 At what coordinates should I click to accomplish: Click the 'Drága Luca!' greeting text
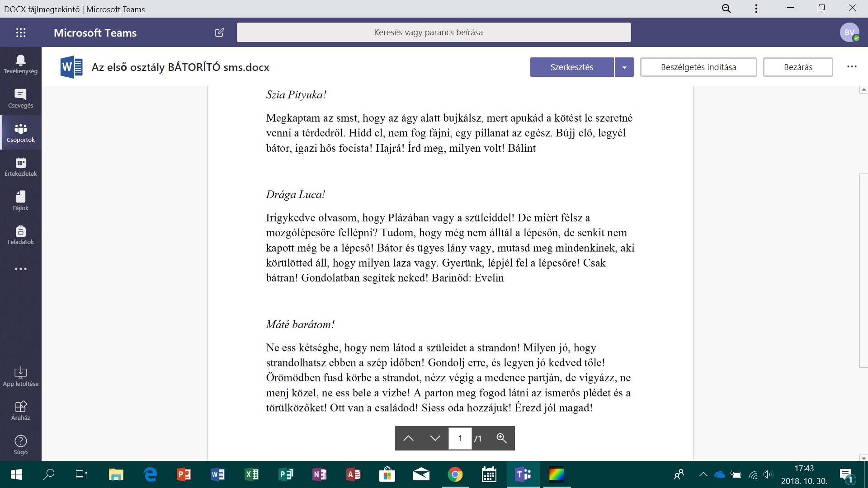pos(296,195)
